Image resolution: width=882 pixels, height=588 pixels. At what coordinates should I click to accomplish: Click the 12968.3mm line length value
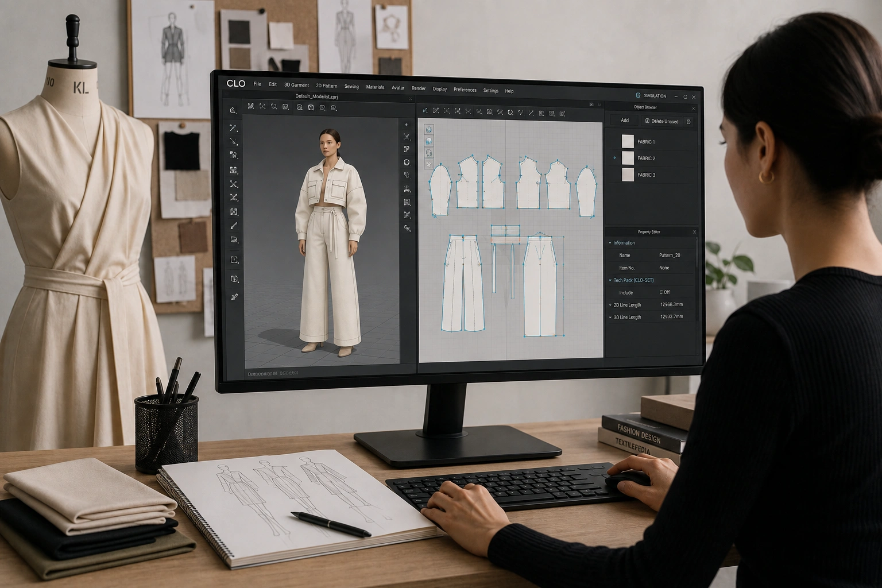pos(672,304)
